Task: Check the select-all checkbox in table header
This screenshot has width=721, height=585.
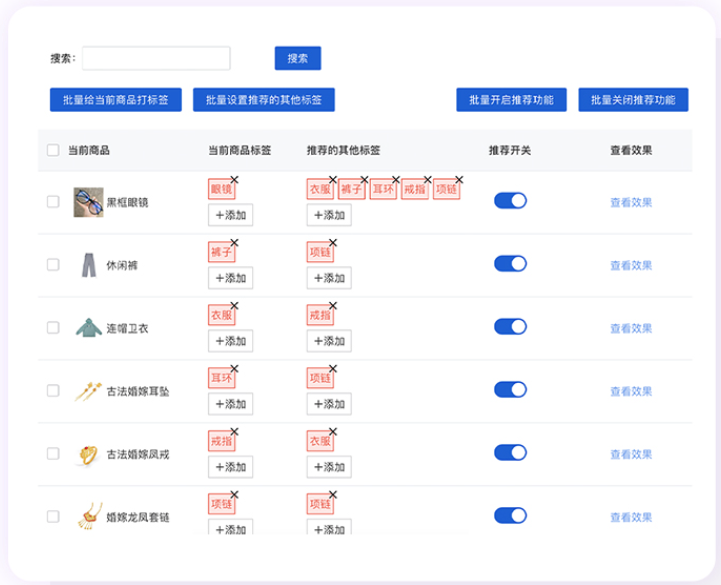Action: [53, 150]
